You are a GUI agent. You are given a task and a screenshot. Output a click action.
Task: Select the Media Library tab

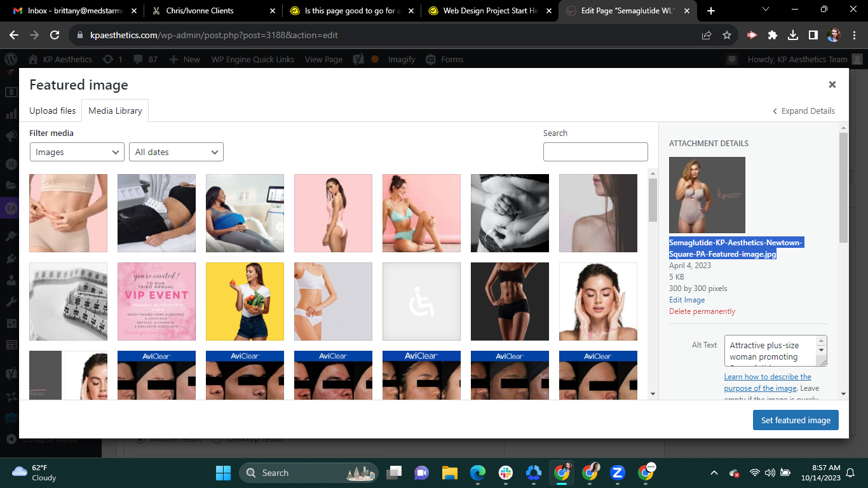tap(115, 111)
